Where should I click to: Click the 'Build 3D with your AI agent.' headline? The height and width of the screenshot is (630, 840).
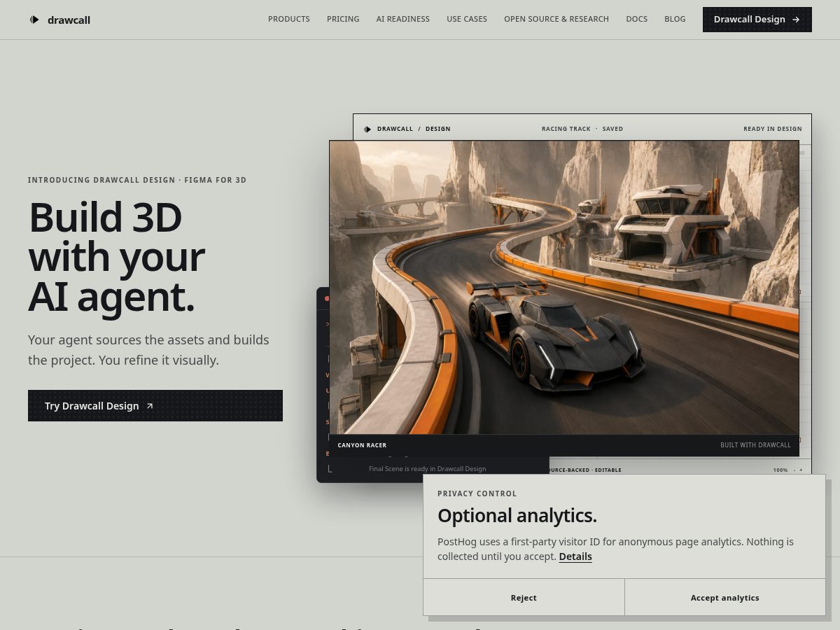116,257
